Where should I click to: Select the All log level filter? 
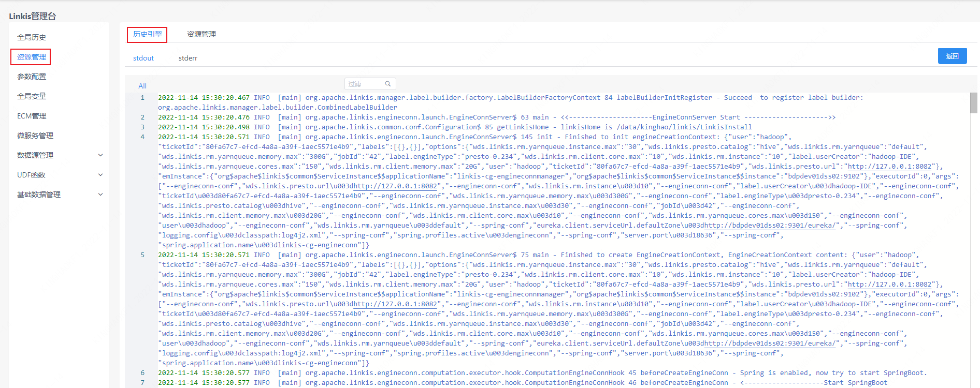pos(142,86)
